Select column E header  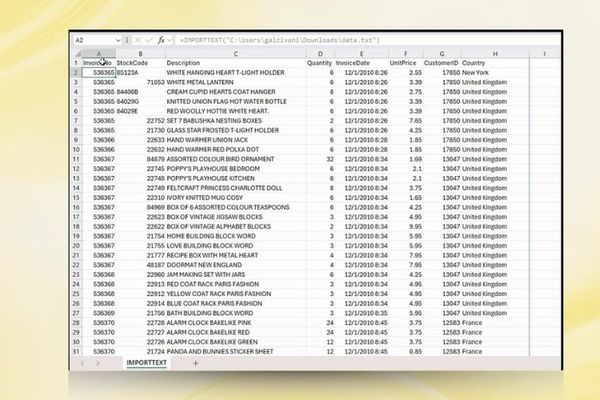tap(362, 54)
